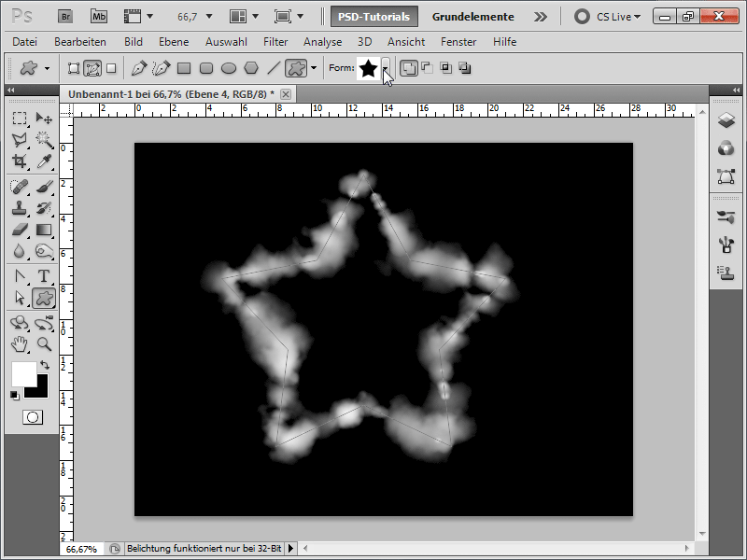Viewport: 747px width, 560px height.
Task: Open the Brush presets panel icon
Action: click(726, 217)
